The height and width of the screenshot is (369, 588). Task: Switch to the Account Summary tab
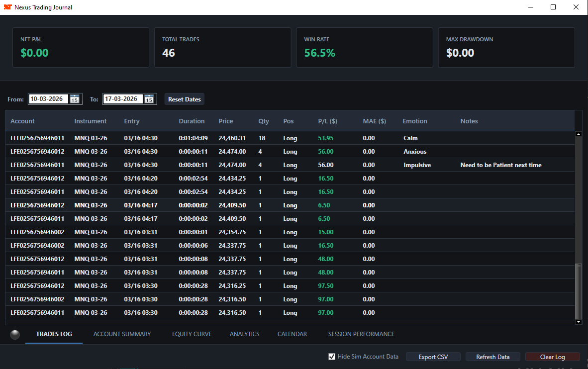tap(122, 334)
